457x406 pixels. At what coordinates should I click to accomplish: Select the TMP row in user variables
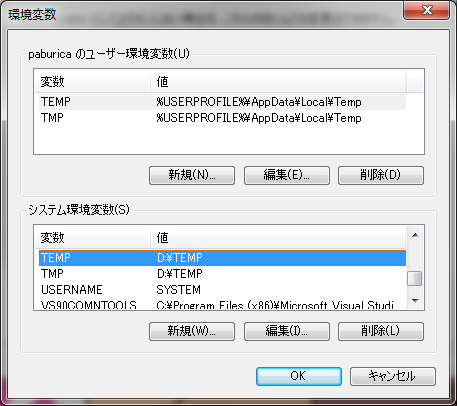[x=222, y=118]
